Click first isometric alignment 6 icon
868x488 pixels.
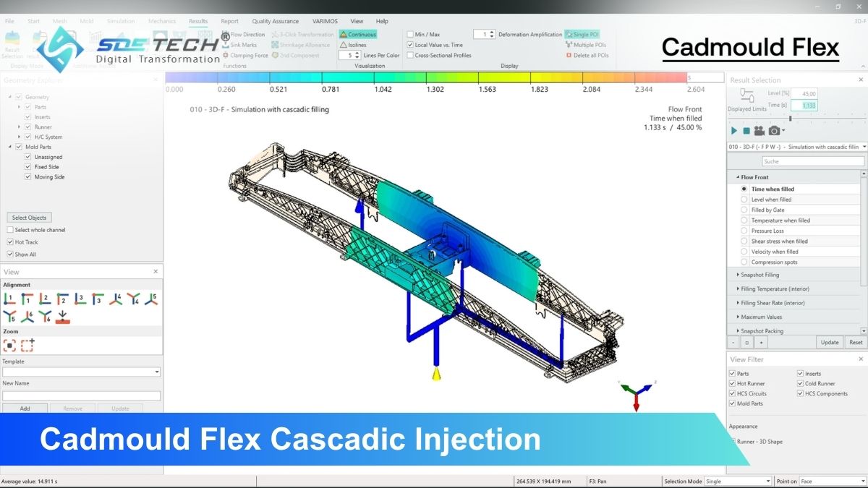point(27,317)
